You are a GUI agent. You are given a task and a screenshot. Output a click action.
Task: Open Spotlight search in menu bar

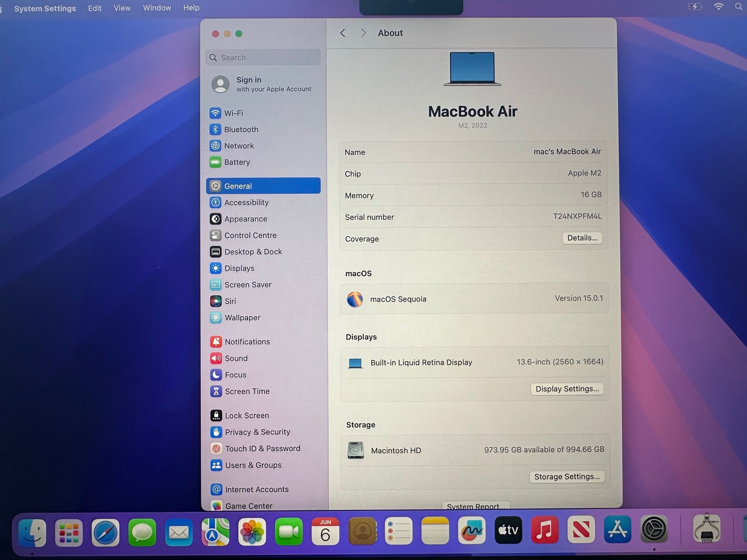738,6
